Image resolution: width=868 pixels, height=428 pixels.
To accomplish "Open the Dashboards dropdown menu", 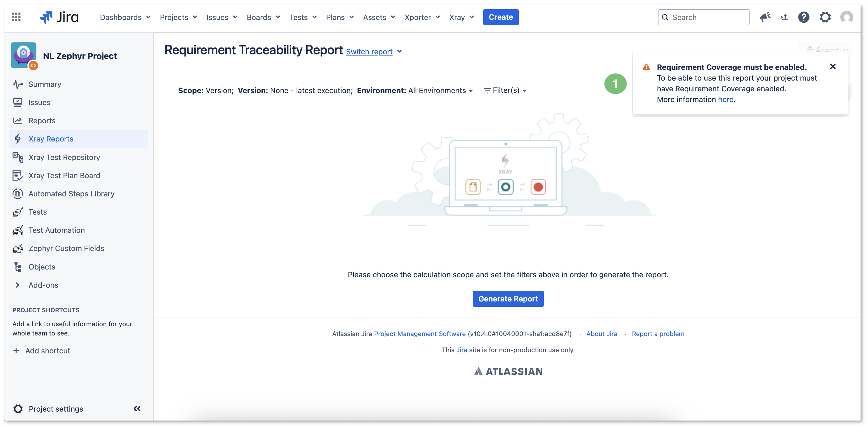I will [125, 17].
